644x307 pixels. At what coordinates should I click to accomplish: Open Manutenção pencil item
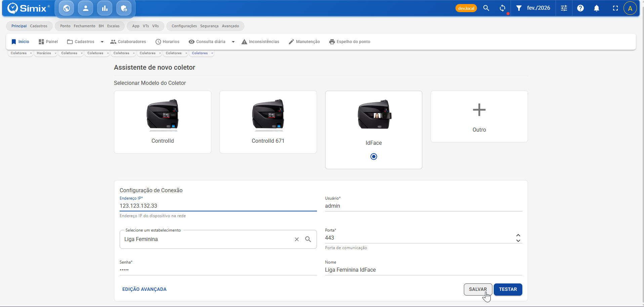[x=304, y=42]
